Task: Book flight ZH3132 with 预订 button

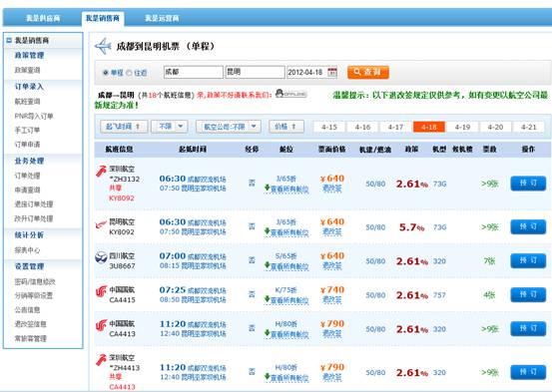Action: click(x=528, y=184)
